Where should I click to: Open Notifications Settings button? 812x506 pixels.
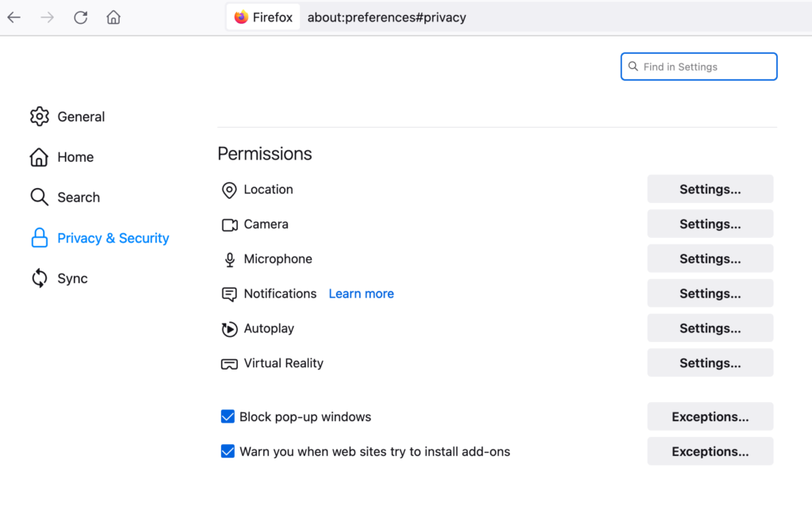pos(710,293)
